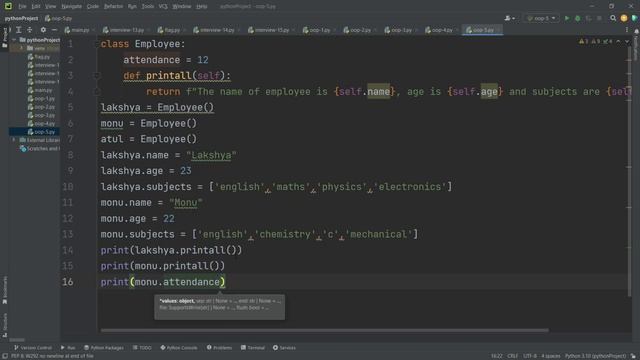The height and width of the screenshot is (360, 640).
Task: Open the oop-5 run configuration dropdown
Action: [541, 18]
